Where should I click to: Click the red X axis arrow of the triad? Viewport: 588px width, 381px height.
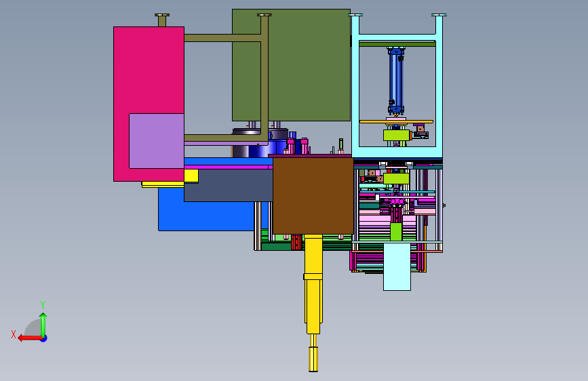click(30, 338)
